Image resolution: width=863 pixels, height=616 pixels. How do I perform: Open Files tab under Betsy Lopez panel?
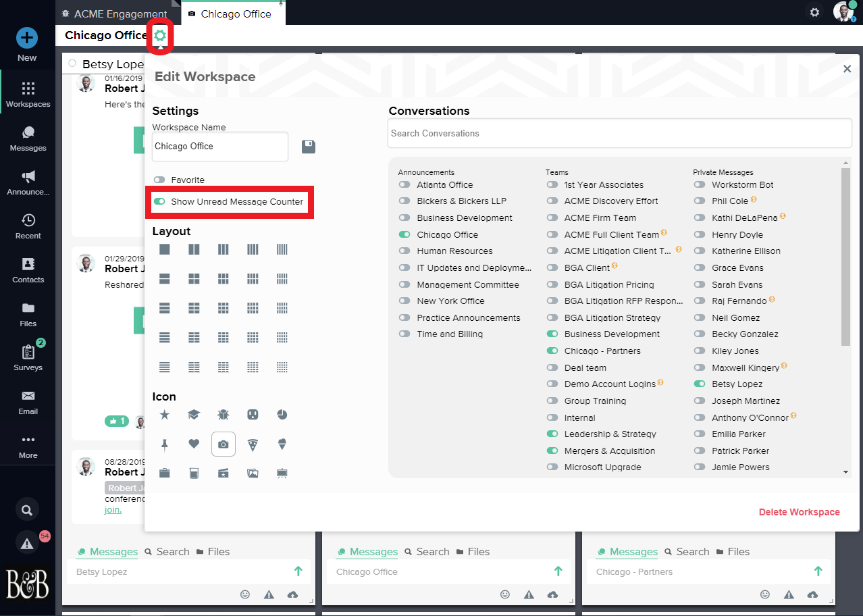coord(212,552)
